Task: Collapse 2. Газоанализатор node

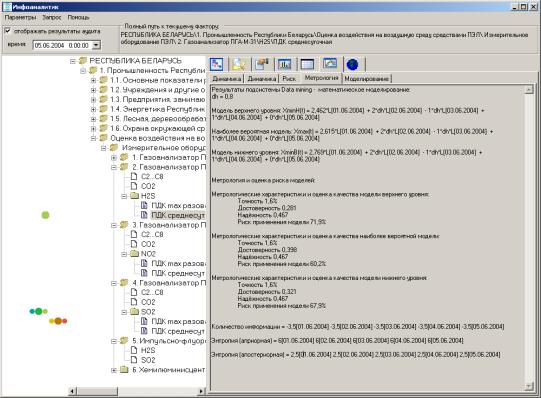Action: [x=114, y=168]
